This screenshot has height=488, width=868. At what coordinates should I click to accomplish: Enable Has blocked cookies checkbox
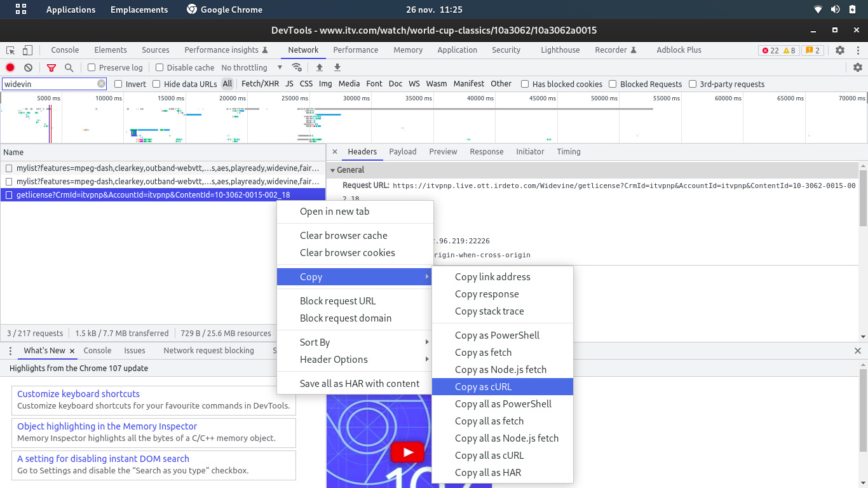tap(525, 84)
